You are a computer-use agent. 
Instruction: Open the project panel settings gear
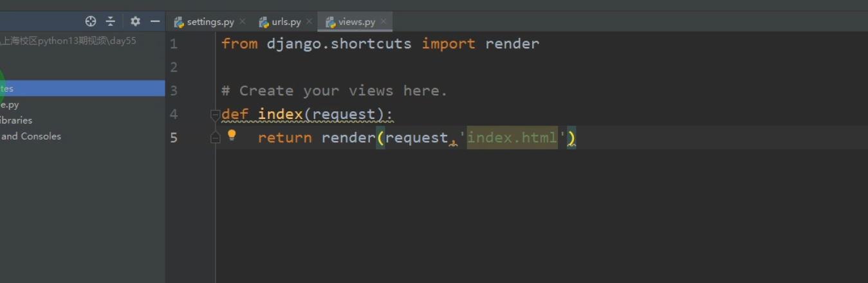[x=135, y=21]
